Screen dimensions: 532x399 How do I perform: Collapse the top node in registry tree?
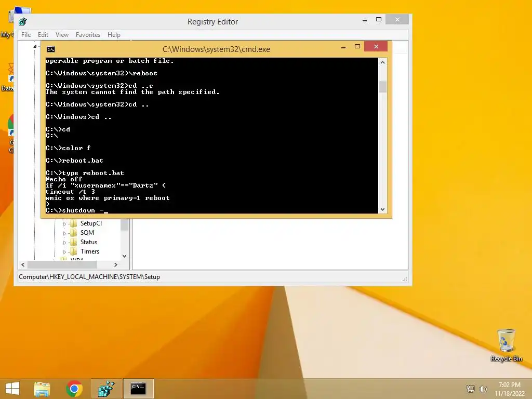coord(35,46)
